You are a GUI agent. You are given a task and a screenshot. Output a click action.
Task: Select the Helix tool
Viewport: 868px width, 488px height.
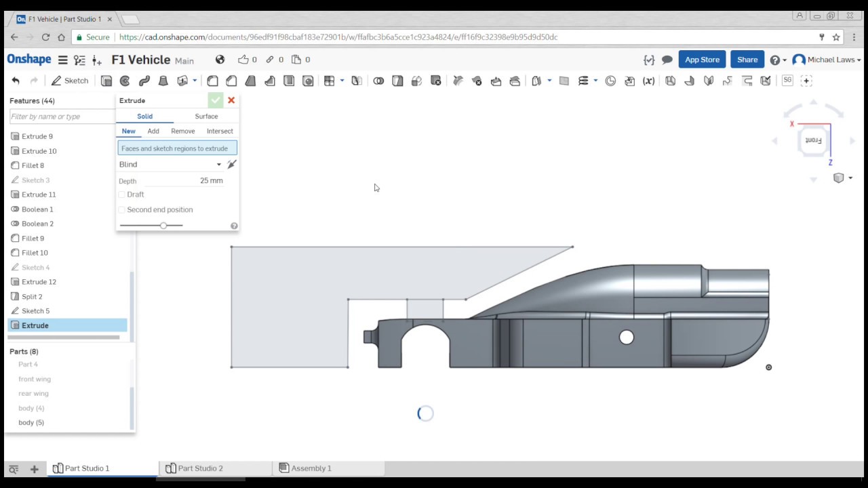pyautogui.click(x=583, y=81)
